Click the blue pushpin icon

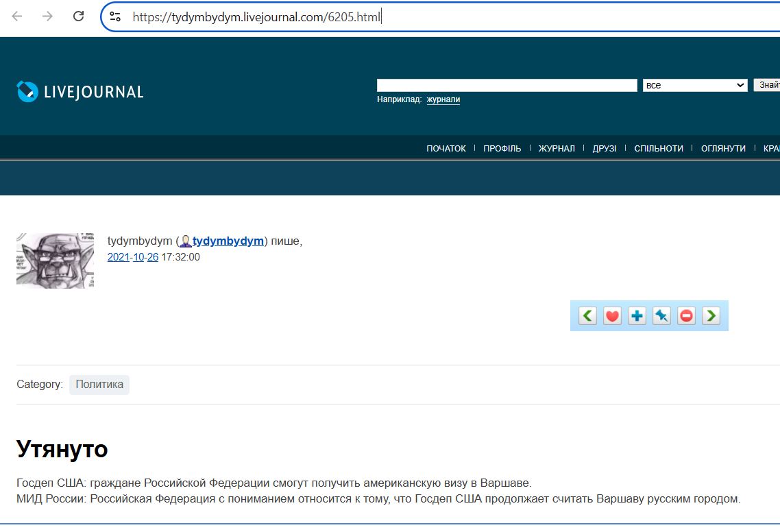[661, 316]
